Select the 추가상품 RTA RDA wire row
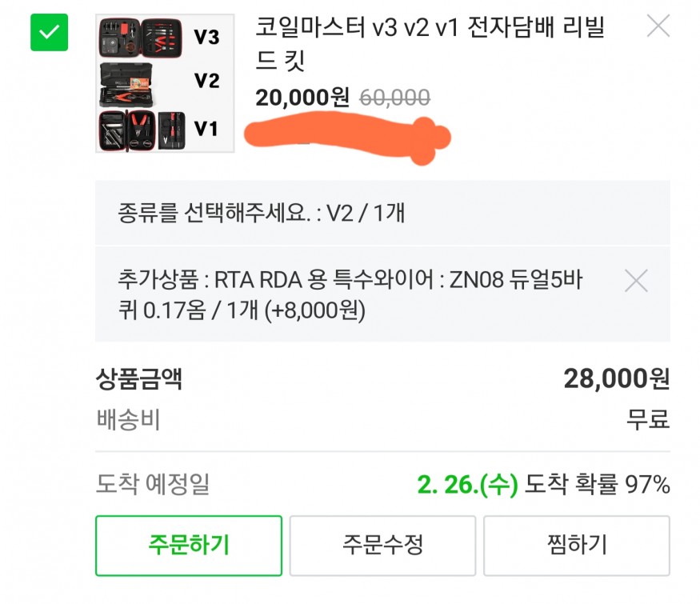 [382, 294]
